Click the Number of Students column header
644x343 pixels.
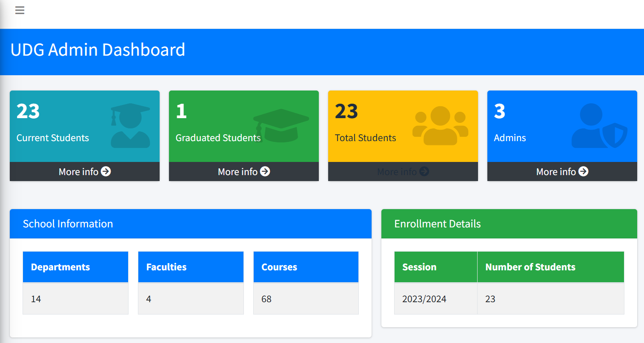[530, 267]
